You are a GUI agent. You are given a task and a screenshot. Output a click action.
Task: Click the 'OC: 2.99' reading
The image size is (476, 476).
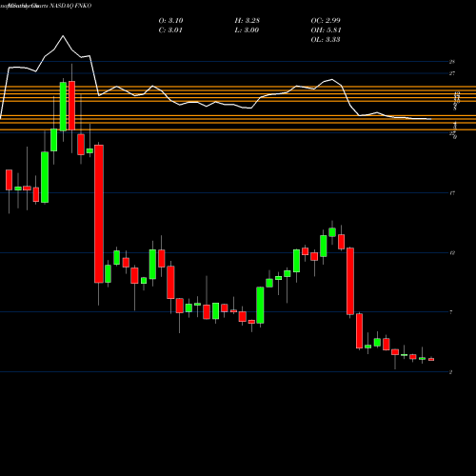coord(326,21)
